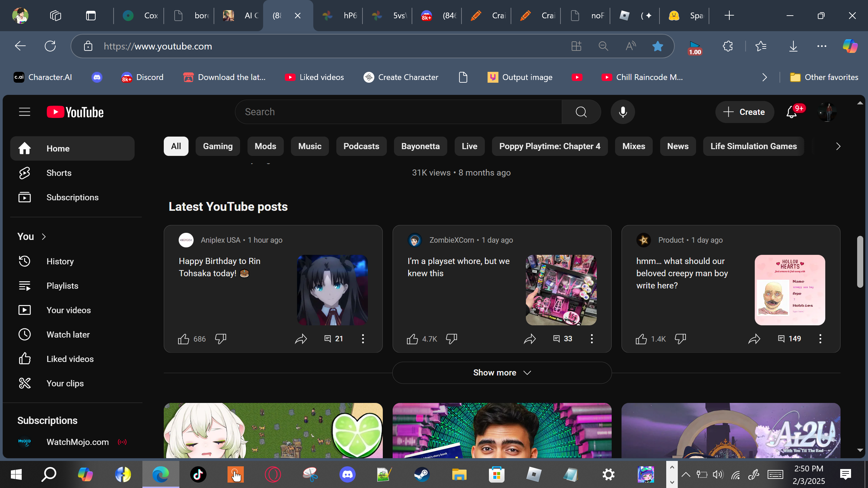Open the YouTube guide hamburger menu
This screenshot has width=868, height=488.
(24, 112)
